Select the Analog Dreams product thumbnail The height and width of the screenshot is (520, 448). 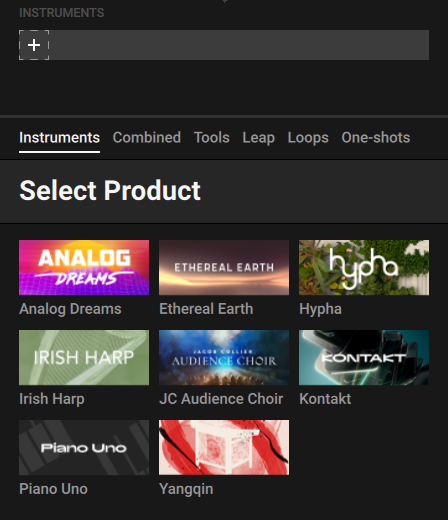84,267
